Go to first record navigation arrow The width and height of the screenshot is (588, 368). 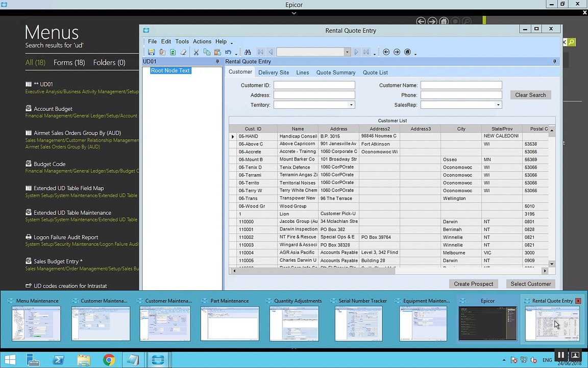click(260, 52)
